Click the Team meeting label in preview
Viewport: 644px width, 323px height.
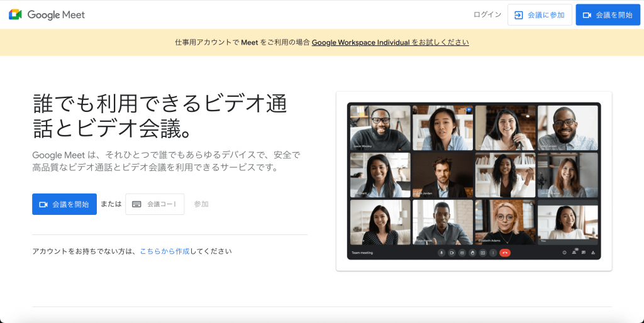click(362, 253)
